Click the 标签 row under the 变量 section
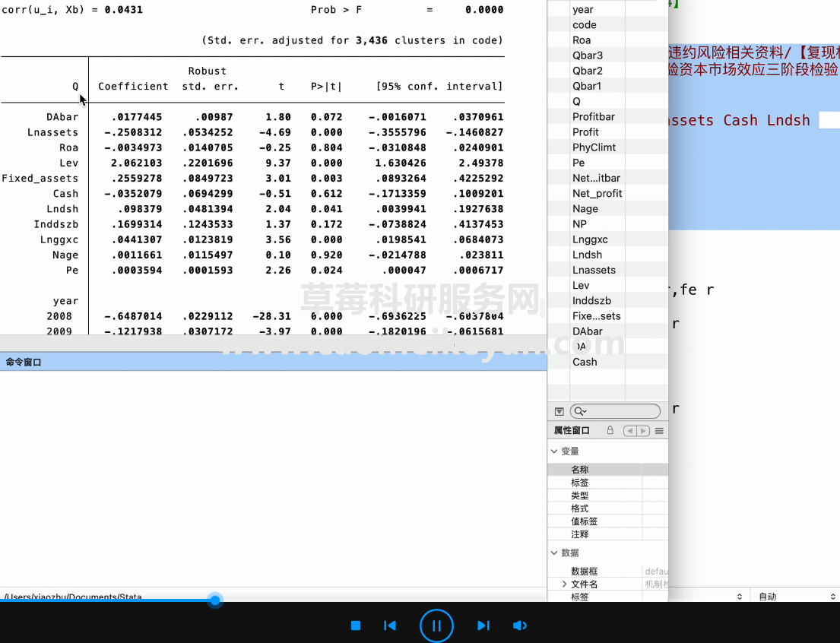The width and height of the screenshot is (840, 643). [607, 482]
